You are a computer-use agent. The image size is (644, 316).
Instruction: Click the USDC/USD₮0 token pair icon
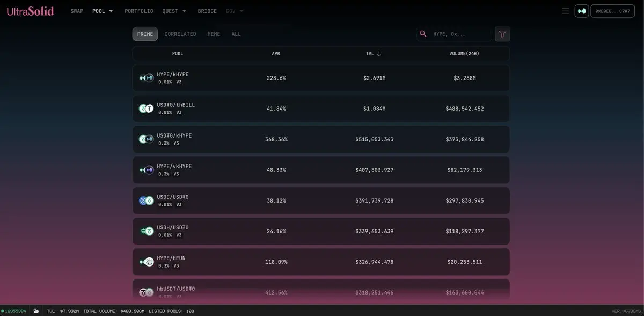point(147,200)
